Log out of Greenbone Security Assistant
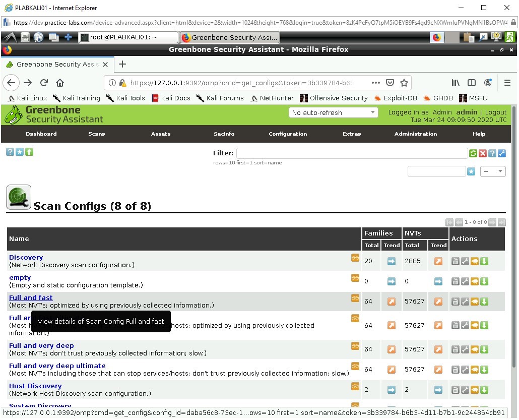Viewport: 519px width, 420px height. [x=496, y=112]
